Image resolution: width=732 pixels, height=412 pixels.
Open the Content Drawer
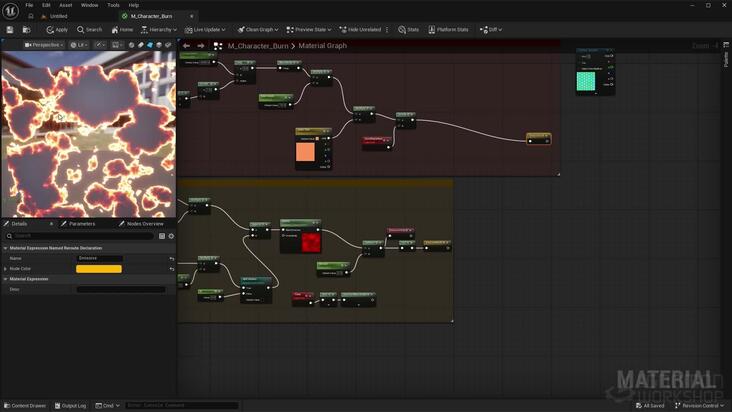pos(25,405)
